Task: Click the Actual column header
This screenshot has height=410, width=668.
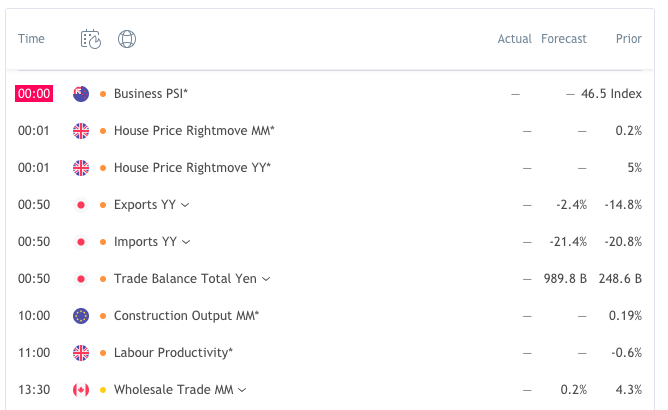Action: 515,39
